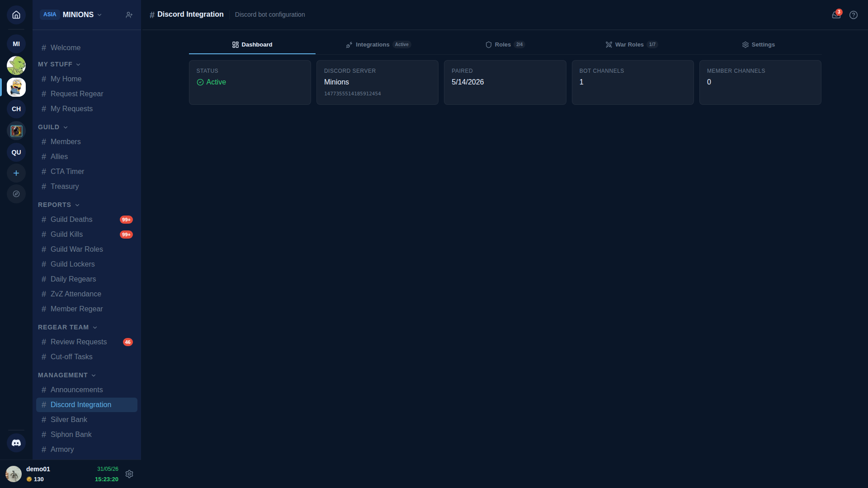Collapse the MY STUFF section
This screenshot has width=868, height=488.
click(x=59, y=64)
